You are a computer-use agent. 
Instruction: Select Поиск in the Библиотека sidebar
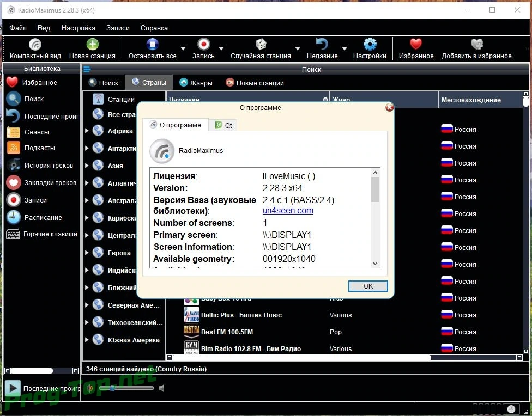[25, 99]
